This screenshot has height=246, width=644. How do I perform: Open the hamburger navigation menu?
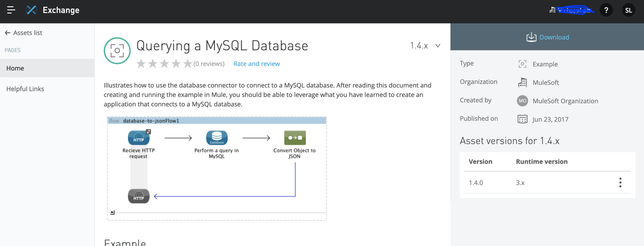tap(11, 10)
